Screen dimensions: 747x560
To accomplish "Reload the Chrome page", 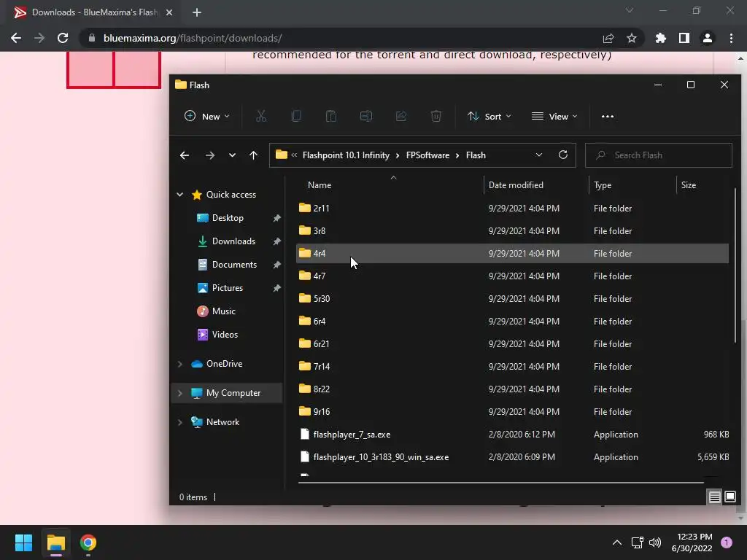I will pos(63,38).
